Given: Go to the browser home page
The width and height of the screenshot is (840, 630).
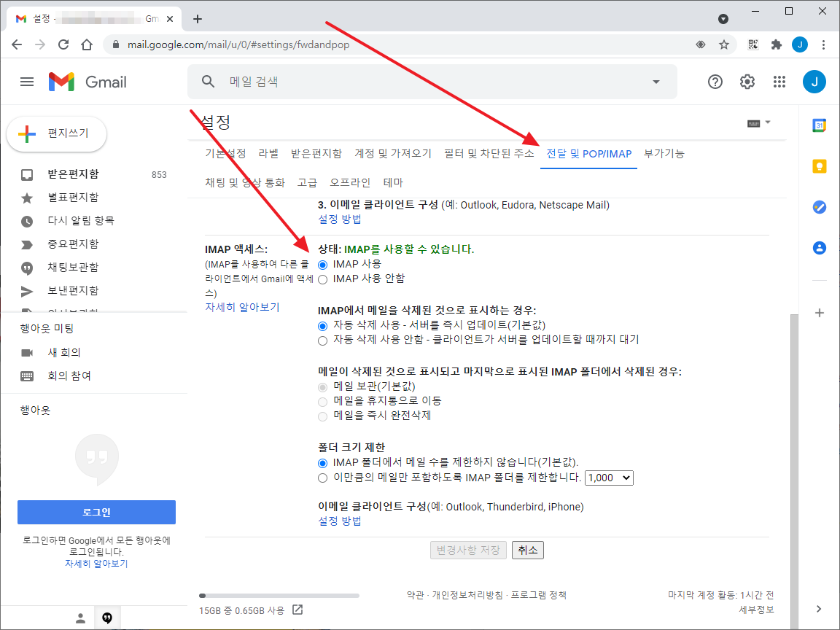Looking at the screenshot, I should pyautogui.click(x=87, y=44).
